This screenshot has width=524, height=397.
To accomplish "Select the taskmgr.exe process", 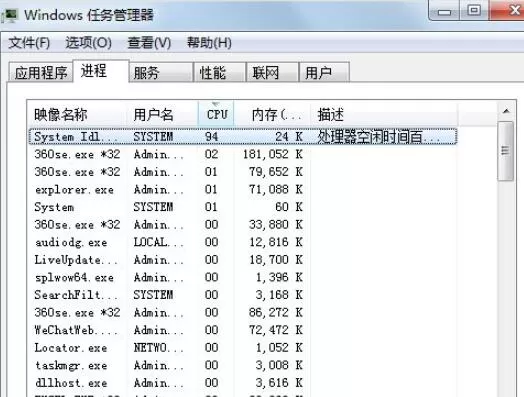I will click(243, 366).
